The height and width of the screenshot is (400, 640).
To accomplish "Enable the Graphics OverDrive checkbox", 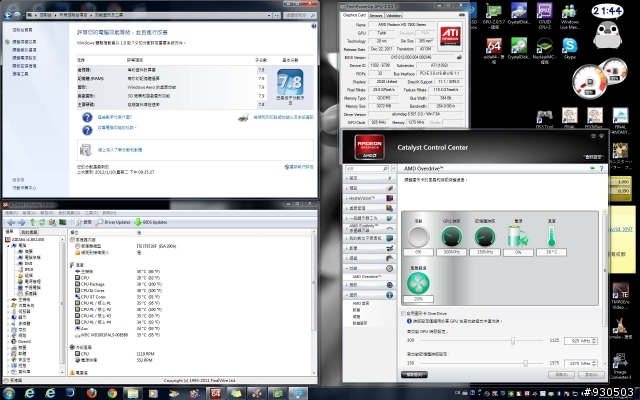I will [404, 313].
